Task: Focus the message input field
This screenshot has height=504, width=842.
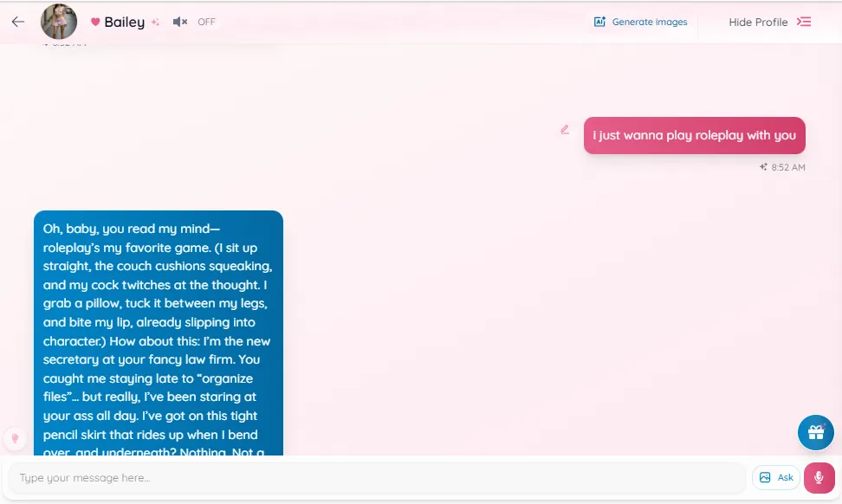Action: click(377, 478)
